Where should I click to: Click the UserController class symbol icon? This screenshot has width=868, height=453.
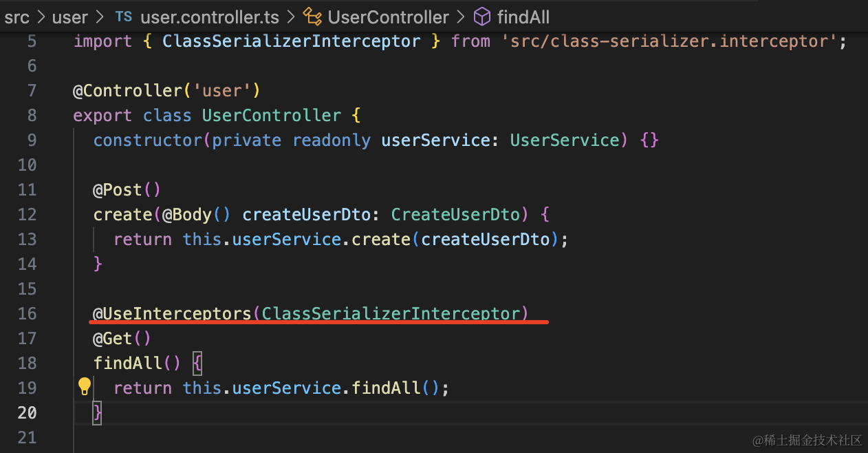pos(313,17)
